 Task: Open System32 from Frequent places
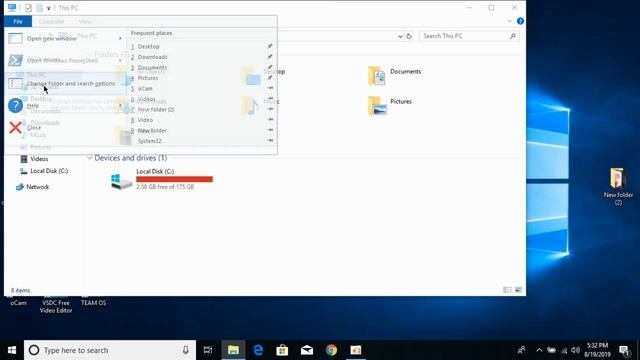(x=149, y=141)
